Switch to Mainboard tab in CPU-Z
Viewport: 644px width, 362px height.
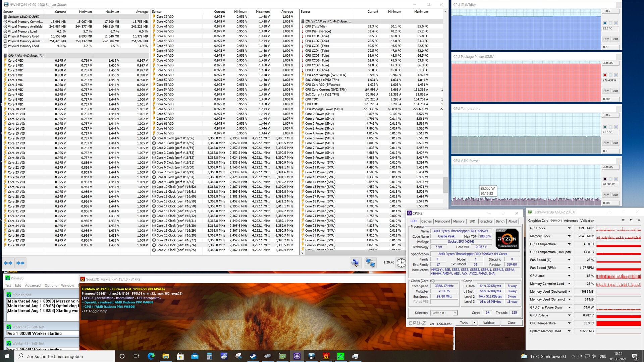pos(442,221)
